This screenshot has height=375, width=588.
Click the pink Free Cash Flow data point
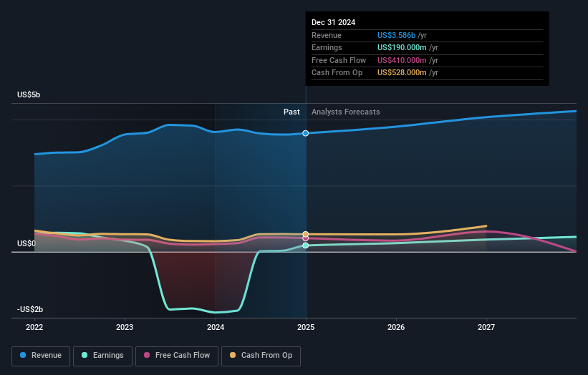(x=306, y=238)
